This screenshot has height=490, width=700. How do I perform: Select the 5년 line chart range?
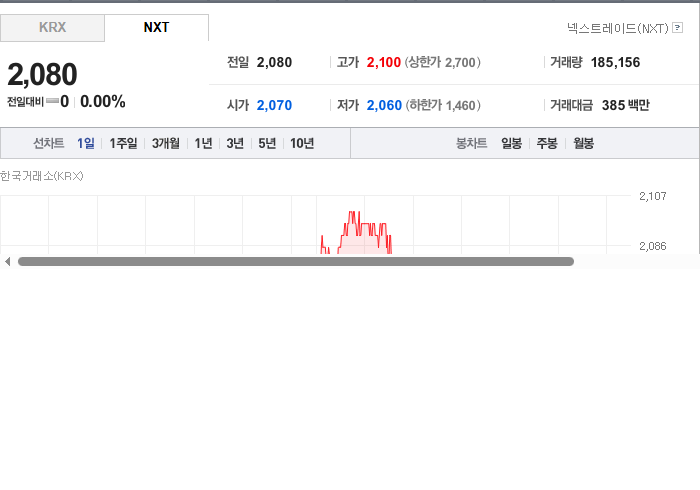267,143
